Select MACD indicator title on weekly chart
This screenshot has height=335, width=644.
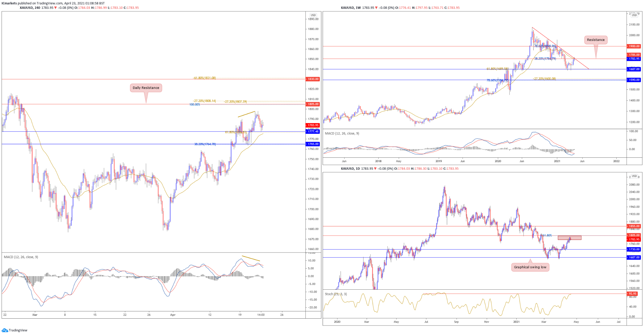pyautogui.click(x=342, y=133)
